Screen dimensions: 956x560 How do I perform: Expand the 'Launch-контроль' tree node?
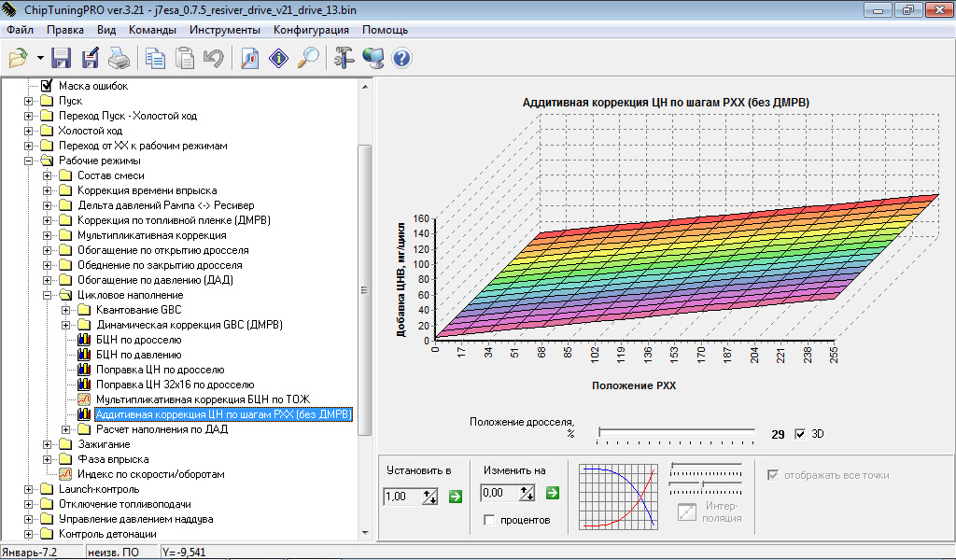click(x=29, y=489)
